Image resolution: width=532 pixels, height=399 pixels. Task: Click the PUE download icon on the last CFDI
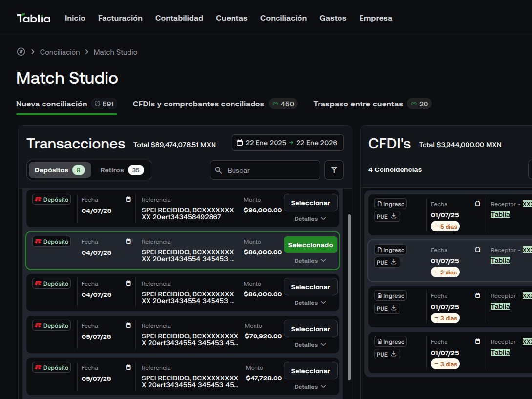[393, 354]
